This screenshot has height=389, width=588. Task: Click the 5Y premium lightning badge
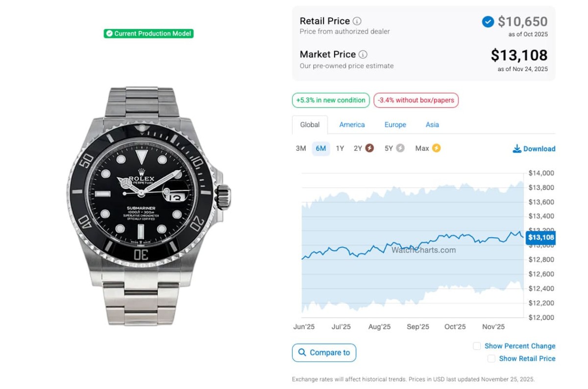(400, 148)
